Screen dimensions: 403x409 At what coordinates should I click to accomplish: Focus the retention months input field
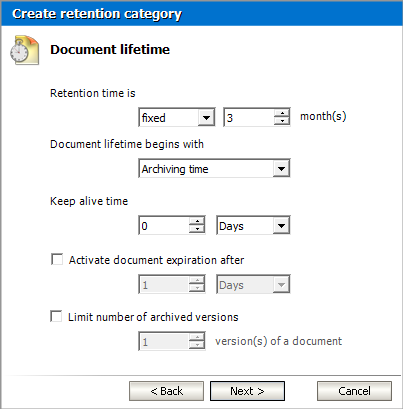click(x=249, y=117)
